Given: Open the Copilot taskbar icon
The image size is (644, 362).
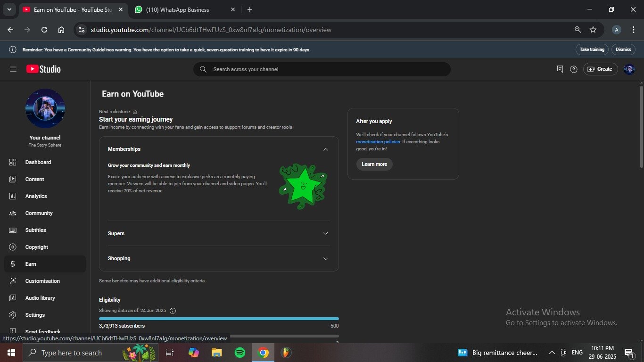Looking at the screenshot, I should [194, 353].
